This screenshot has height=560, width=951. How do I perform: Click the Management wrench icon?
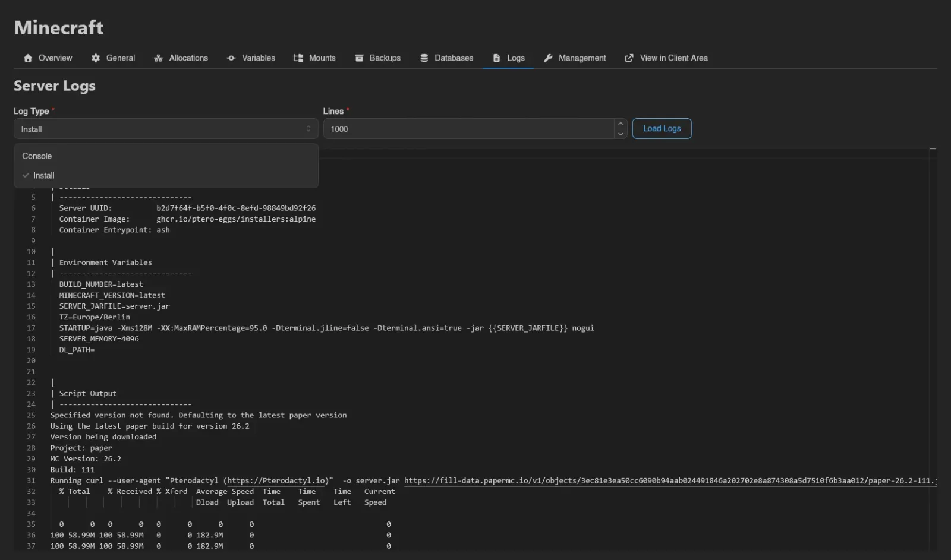548,58
